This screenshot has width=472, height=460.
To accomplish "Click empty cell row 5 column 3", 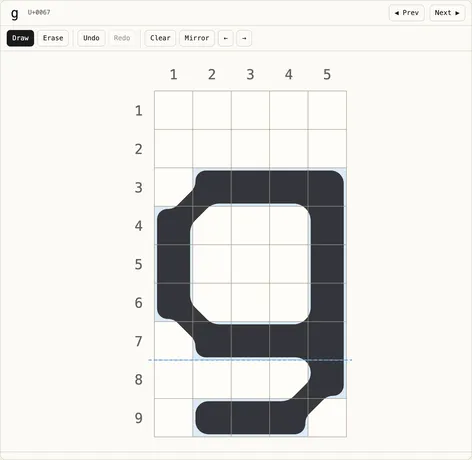I will 250,264.
